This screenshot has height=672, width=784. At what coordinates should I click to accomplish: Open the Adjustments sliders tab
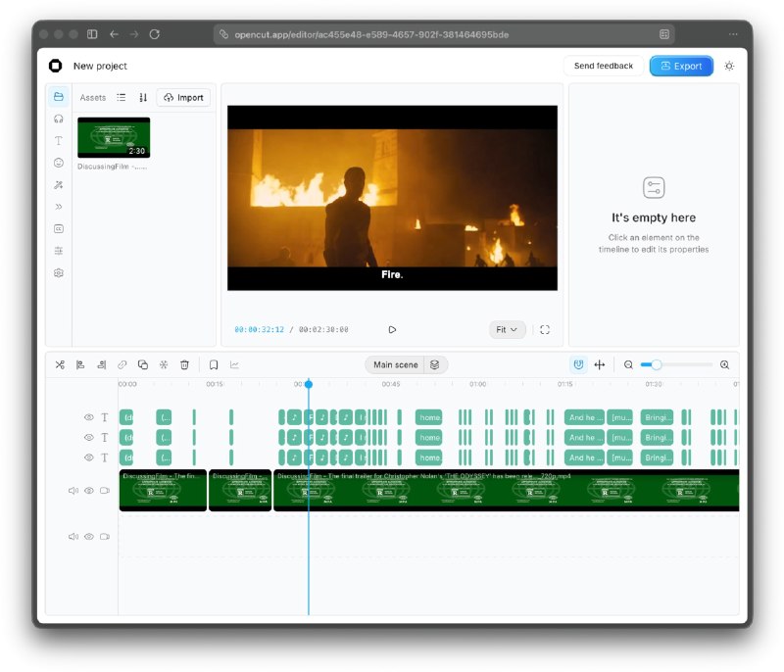click(59, 251)
